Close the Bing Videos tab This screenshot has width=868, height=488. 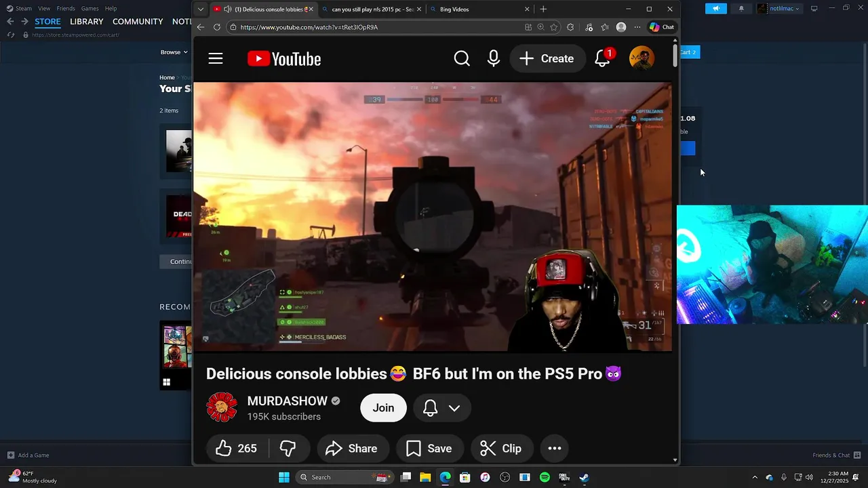click(x=527, y=9)
